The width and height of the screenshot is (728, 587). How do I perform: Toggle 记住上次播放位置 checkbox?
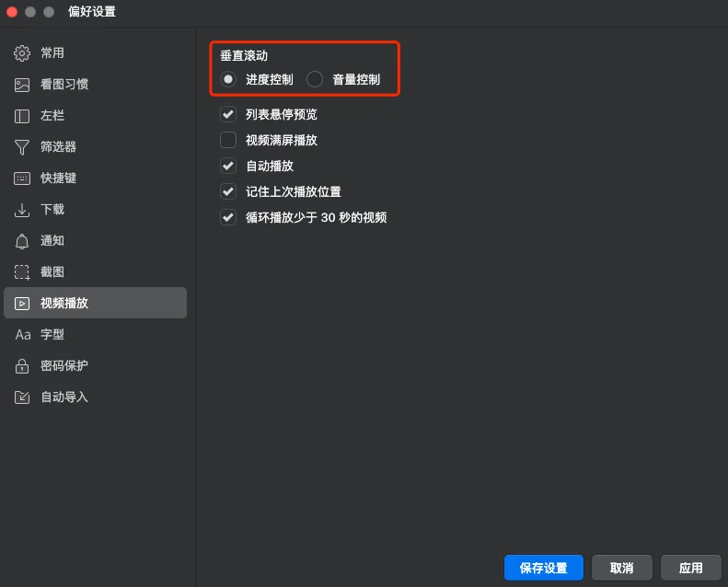click(228, 192)
